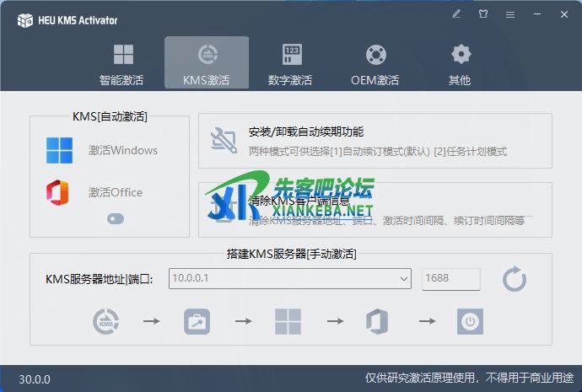This screenshot has height=392, width=582.
Task: Click the KMS server refresh icon
Action: click(514, 279)
